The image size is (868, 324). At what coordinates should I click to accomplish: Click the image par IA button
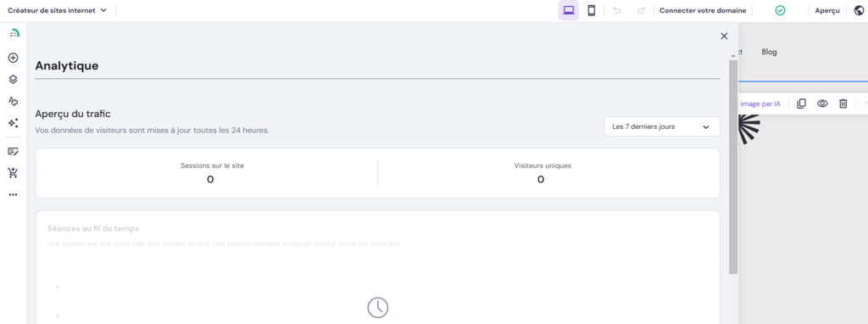759,103
